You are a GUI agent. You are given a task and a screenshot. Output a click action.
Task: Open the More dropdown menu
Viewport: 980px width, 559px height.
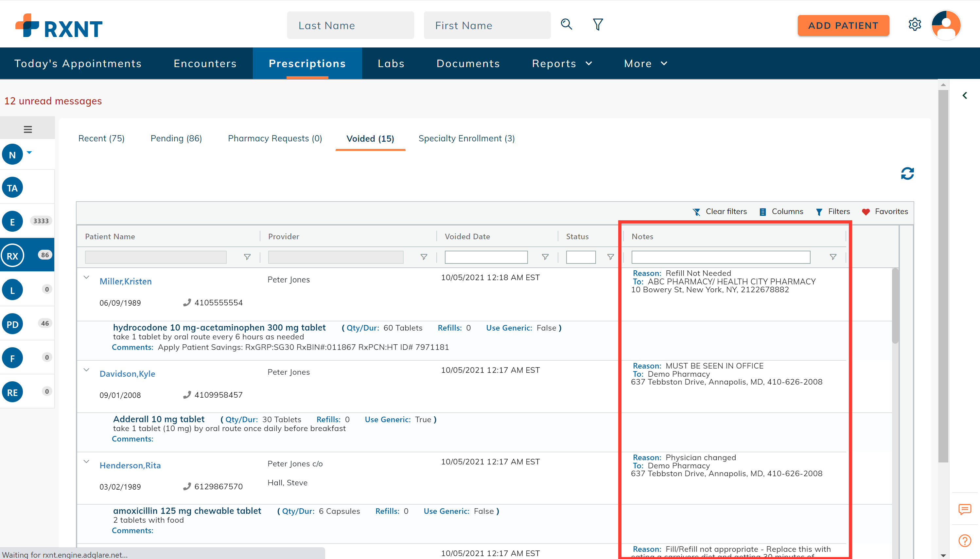click(645, 63)
